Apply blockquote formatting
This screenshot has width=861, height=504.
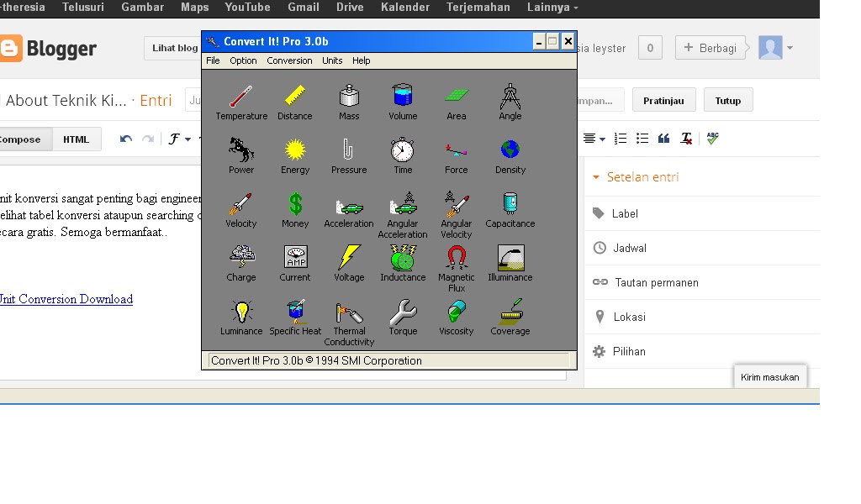pyautogui.click(x=664, y=139)
